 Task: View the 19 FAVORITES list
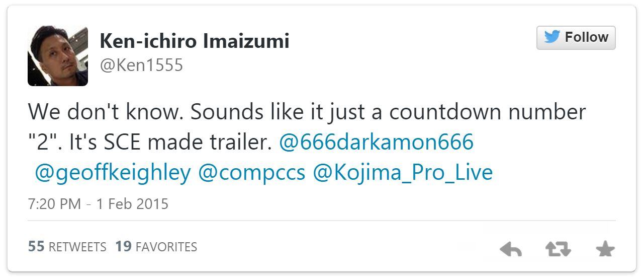point(156,247)
